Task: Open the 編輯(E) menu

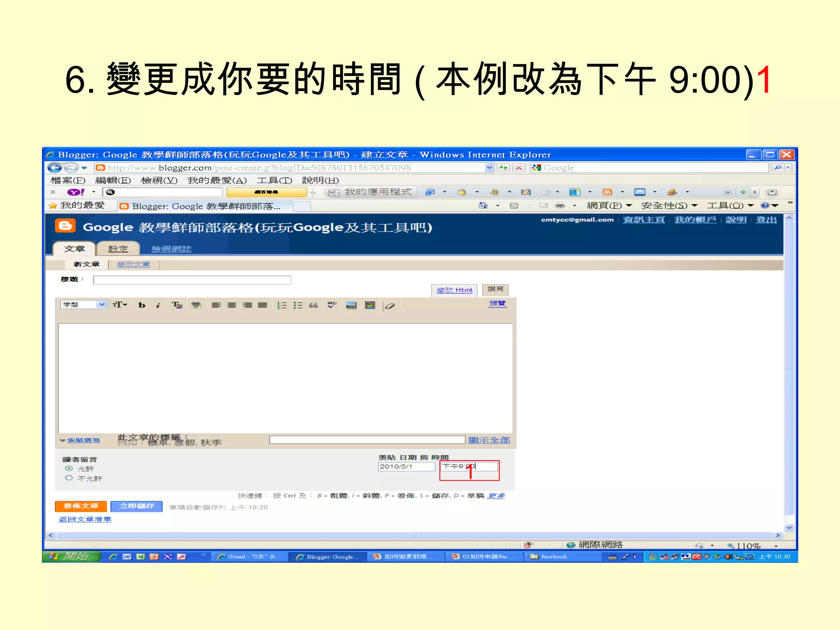Action: pos(113,180)
